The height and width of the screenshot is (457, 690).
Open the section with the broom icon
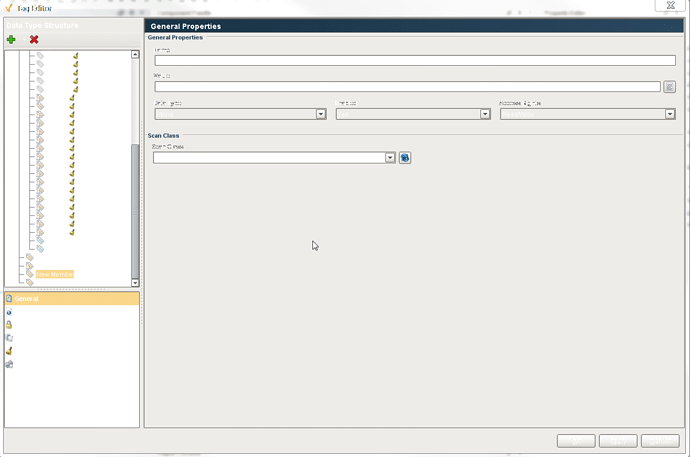point(9,351)
